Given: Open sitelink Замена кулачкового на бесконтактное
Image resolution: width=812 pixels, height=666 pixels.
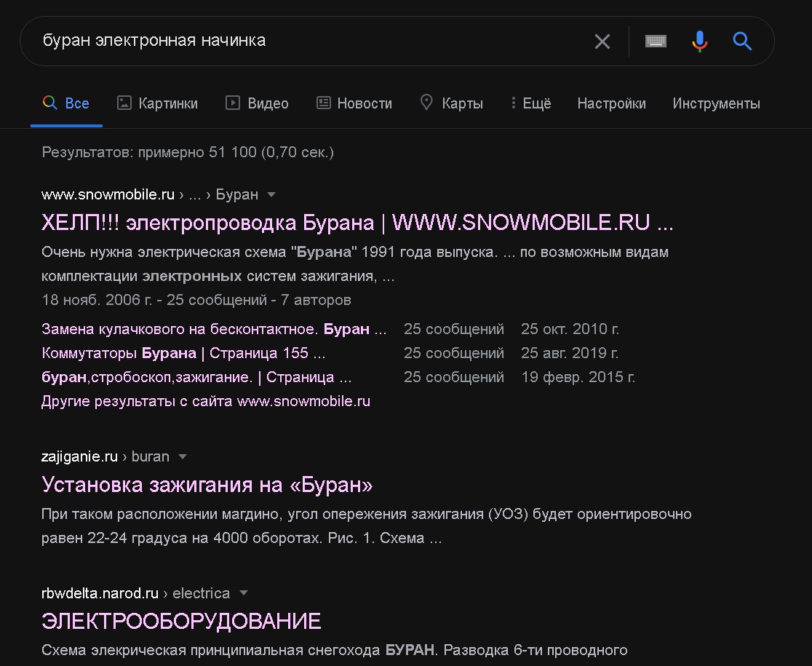Looking at the screenshot, I should pos(214,329).
